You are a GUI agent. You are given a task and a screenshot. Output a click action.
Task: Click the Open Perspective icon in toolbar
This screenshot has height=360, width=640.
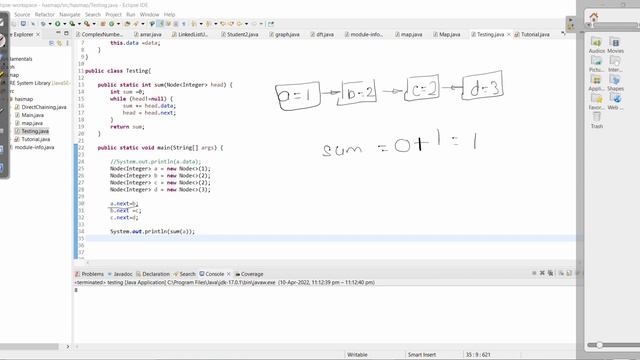pos(271,24)
